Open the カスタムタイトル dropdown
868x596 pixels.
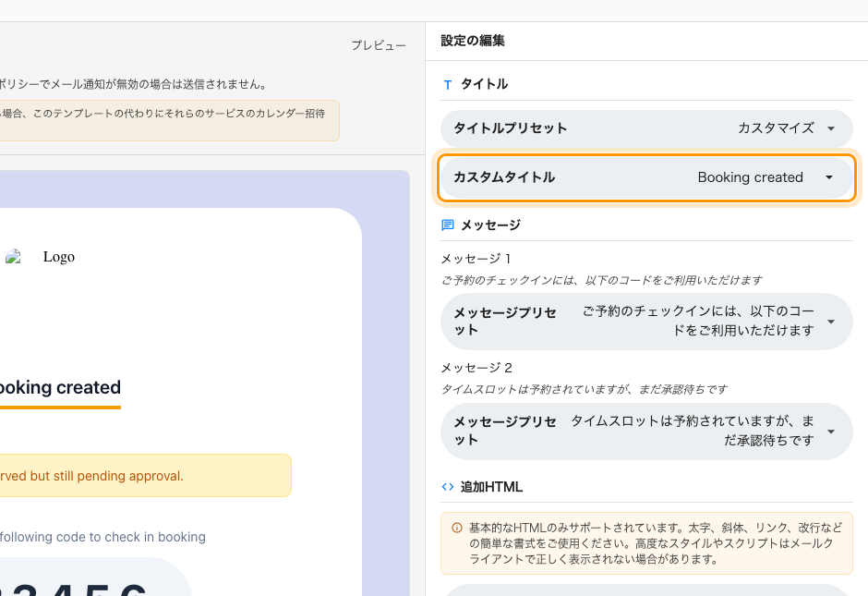646,177
